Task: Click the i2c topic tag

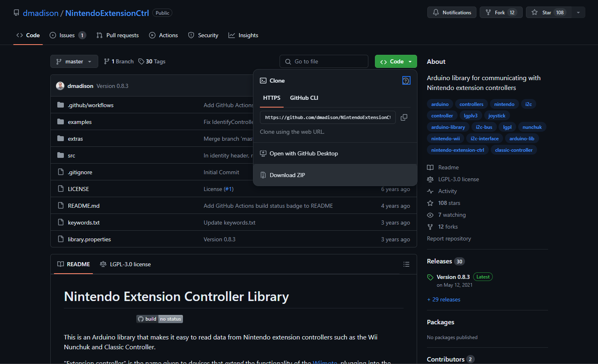Action: (529, 104)
